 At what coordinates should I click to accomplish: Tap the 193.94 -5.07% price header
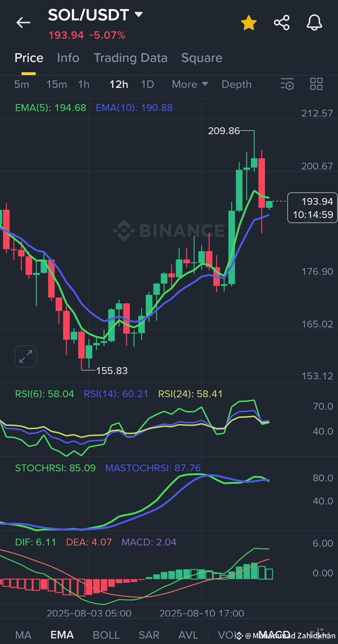[87, 35]
